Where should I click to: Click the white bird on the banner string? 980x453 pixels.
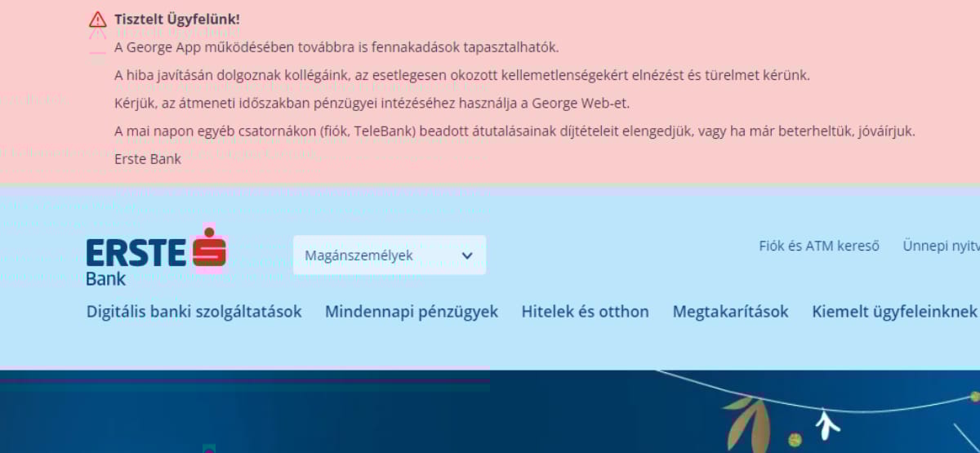(x=828, y=424)
